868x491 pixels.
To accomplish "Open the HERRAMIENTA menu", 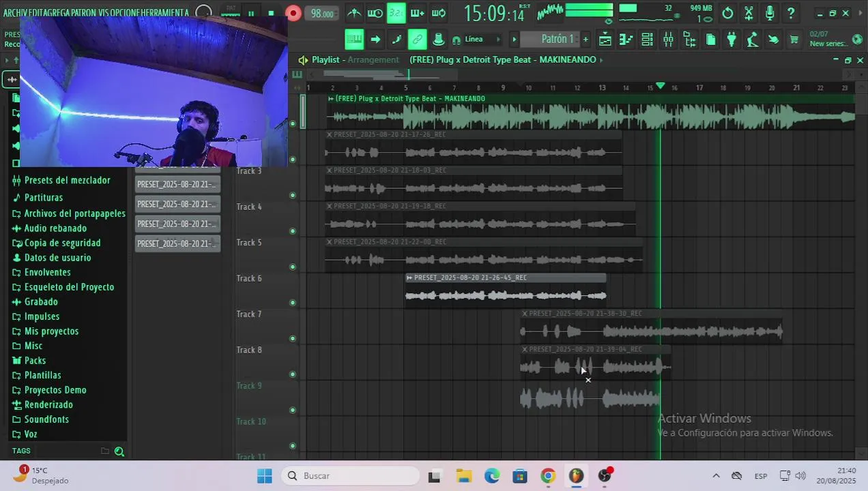I will coord(166,13).
